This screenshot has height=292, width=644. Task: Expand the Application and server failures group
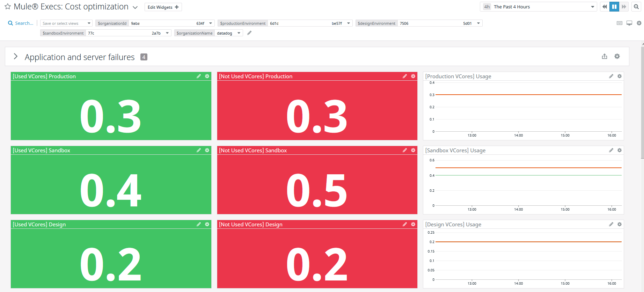[15, 57]
